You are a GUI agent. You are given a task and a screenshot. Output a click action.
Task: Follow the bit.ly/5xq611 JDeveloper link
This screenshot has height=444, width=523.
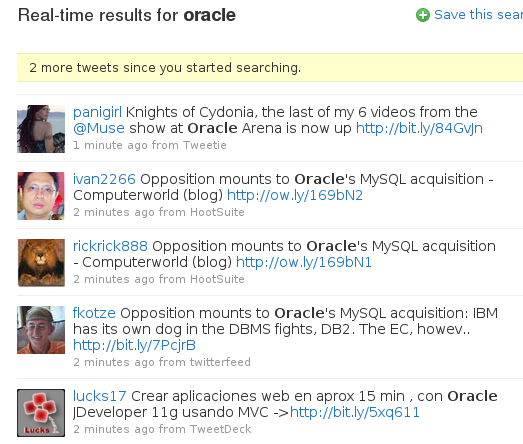355,412
